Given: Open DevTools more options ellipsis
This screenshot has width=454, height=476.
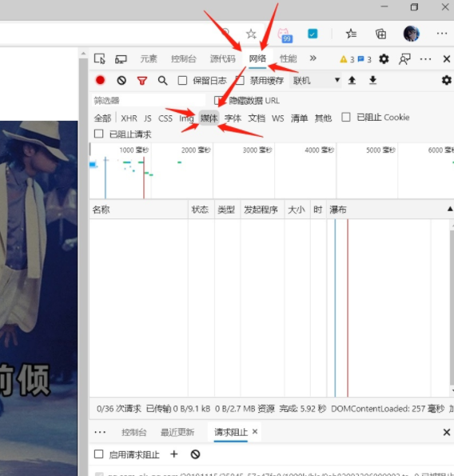Looking at the screenshot, I should coord(425,59).
